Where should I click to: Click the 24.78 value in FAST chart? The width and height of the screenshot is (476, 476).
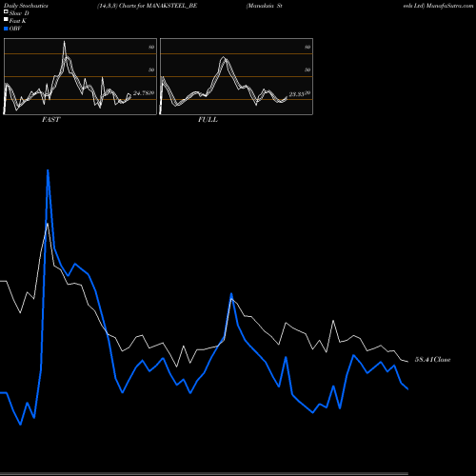click(142, 93)
